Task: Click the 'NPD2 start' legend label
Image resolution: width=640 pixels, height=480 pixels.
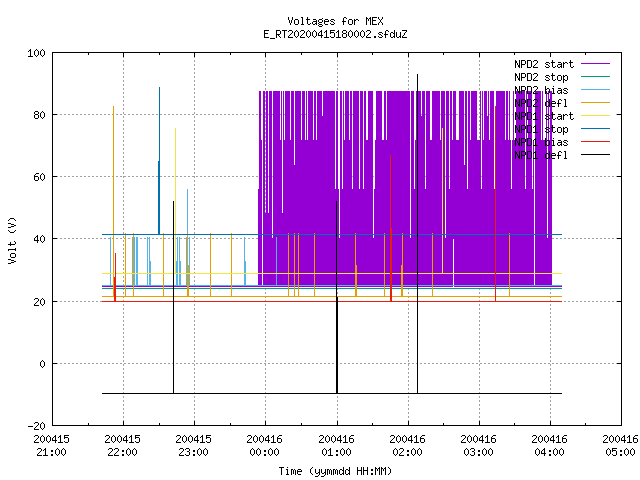Action: tap(544, 64)
